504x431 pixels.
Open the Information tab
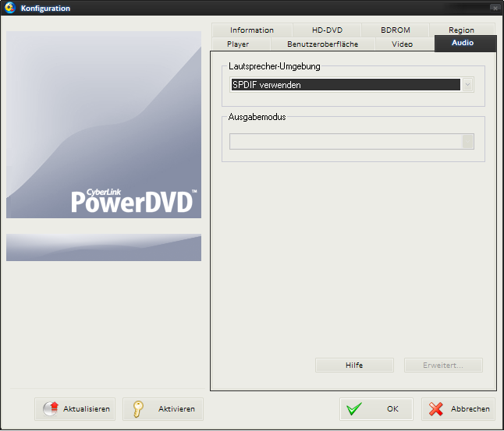pos(252,30)
